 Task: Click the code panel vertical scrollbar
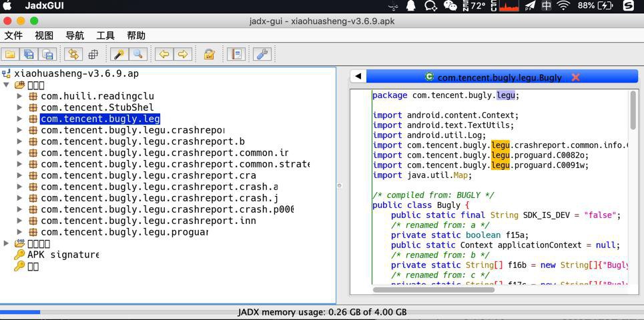tap(633, 110)
